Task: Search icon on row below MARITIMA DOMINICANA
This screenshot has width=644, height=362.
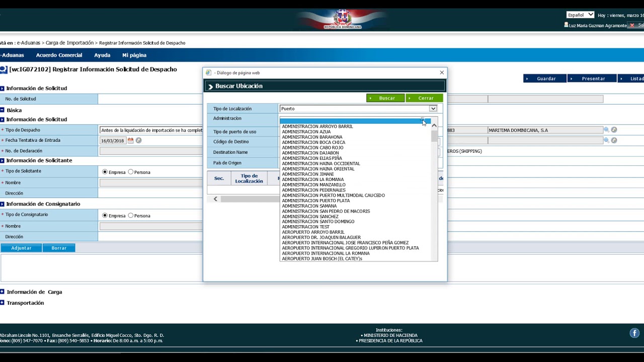Action: click(606, 140)
